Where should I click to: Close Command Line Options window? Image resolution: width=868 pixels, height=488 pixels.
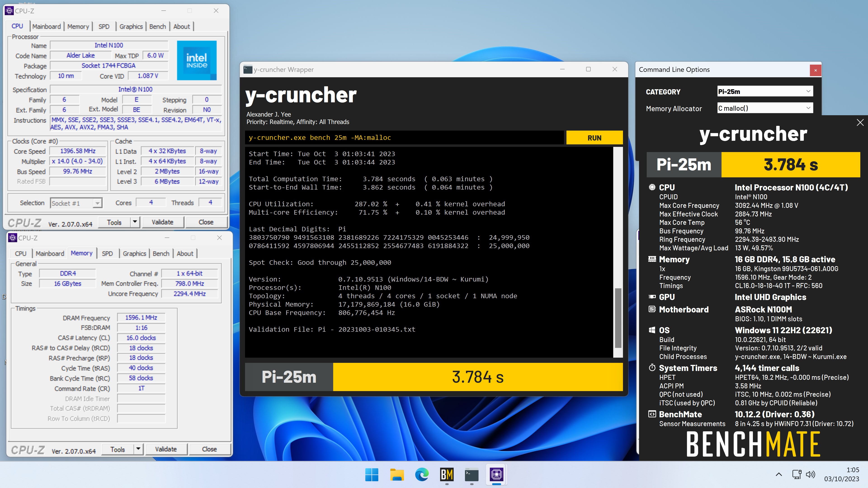[815, 70]
